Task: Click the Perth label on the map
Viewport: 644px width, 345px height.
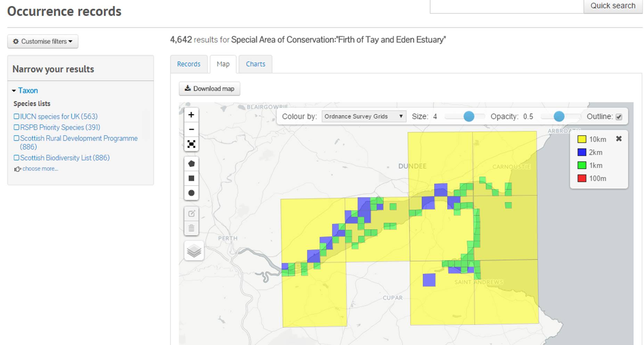Action: coord(228,238)
